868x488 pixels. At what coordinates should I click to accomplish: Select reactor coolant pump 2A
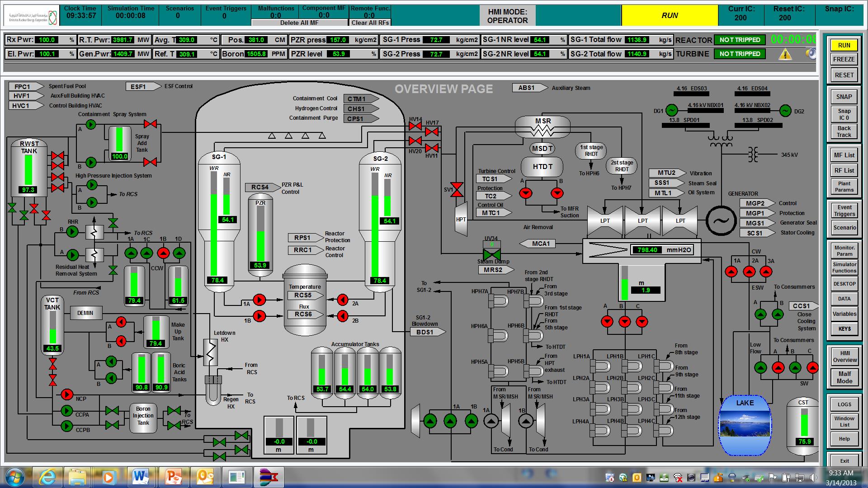tap(342, 300)
